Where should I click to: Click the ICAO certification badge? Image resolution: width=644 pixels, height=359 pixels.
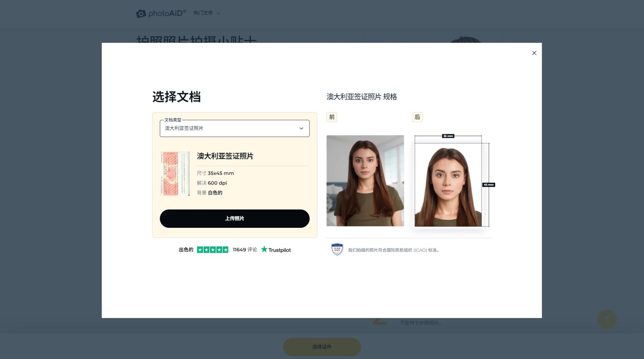pyautogui.click(x=337, y=249)
